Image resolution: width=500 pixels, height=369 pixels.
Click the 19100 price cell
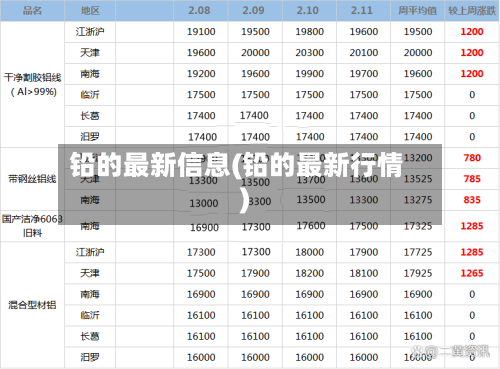click(x=201, y=32)
